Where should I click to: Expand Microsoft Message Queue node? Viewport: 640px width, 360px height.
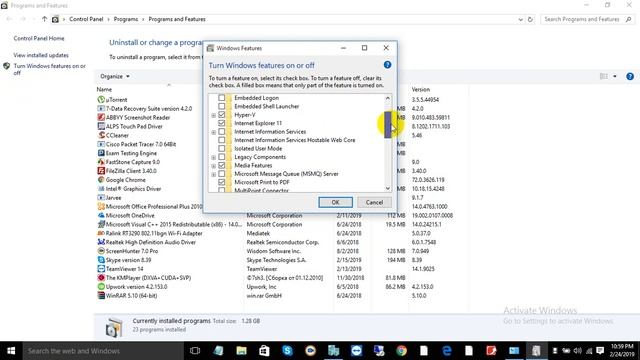[213, 175]
